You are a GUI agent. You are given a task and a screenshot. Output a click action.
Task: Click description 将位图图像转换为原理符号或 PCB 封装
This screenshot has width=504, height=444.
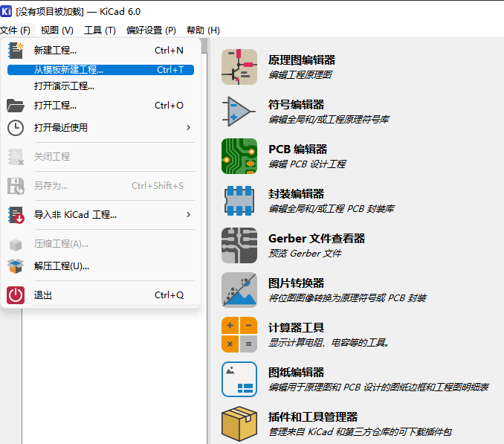pos(347,298)
